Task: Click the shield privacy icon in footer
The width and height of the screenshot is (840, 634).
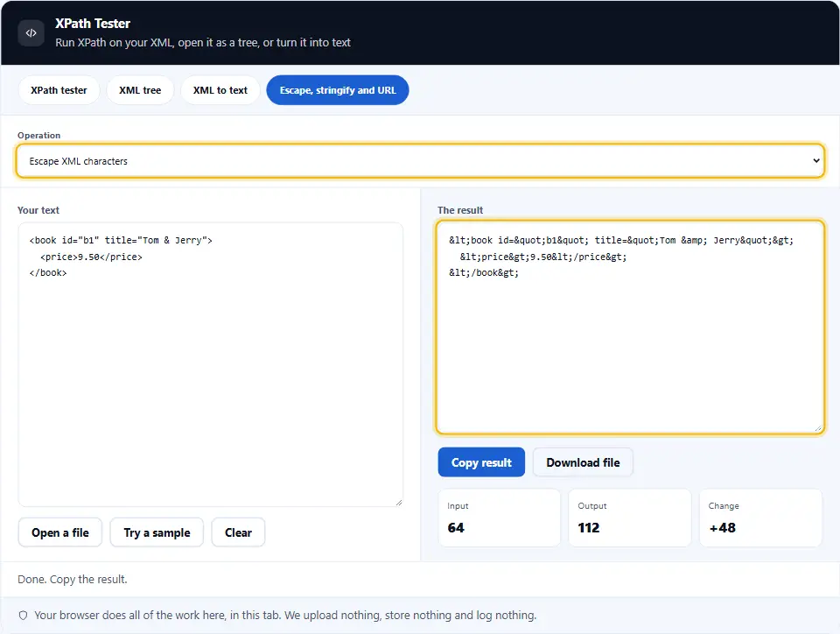Action: (x=23, y=616)
